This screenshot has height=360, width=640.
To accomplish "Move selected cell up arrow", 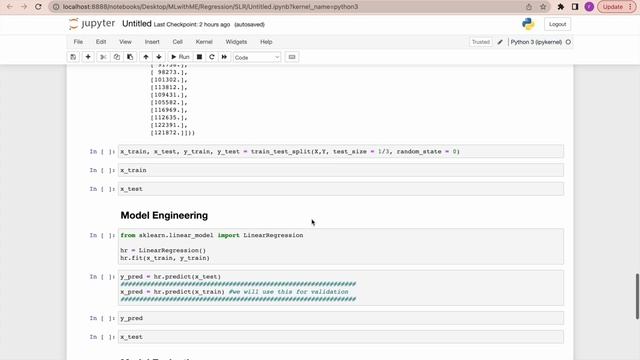I will [146, 57].
